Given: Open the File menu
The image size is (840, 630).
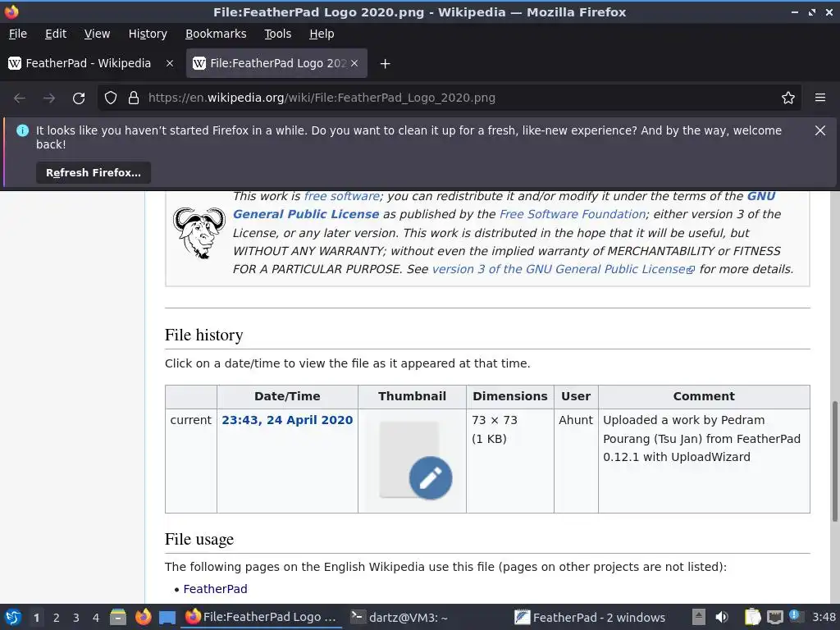Looking at the screenshot, I should point(18,34).
